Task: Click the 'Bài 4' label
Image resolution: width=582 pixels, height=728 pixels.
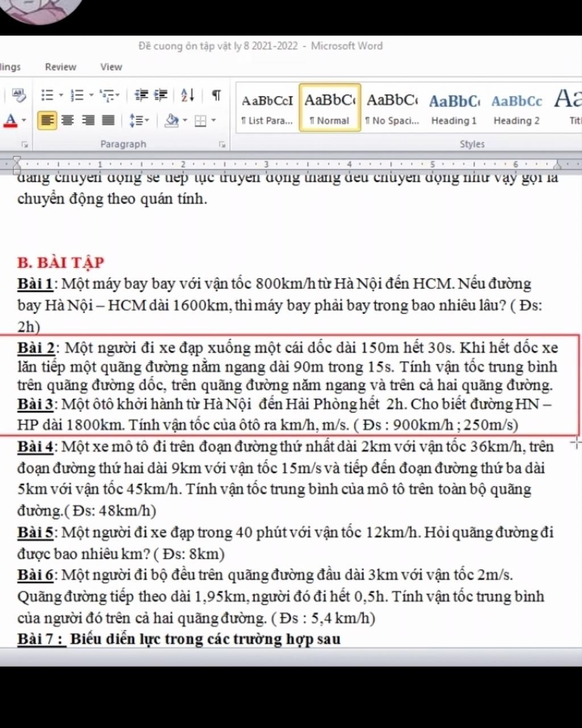Action: pyautogui.click(x=35, y=447)
